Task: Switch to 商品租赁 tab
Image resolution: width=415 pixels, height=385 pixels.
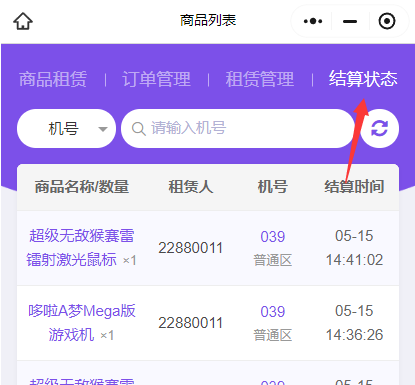Action: click(53, 79)
